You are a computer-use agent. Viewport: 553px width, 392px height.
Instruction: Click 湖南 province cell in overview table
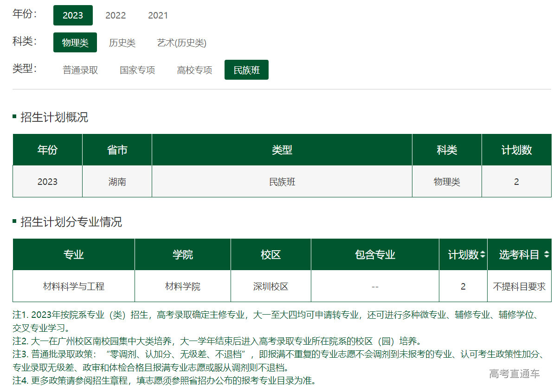tap(117, 182)
